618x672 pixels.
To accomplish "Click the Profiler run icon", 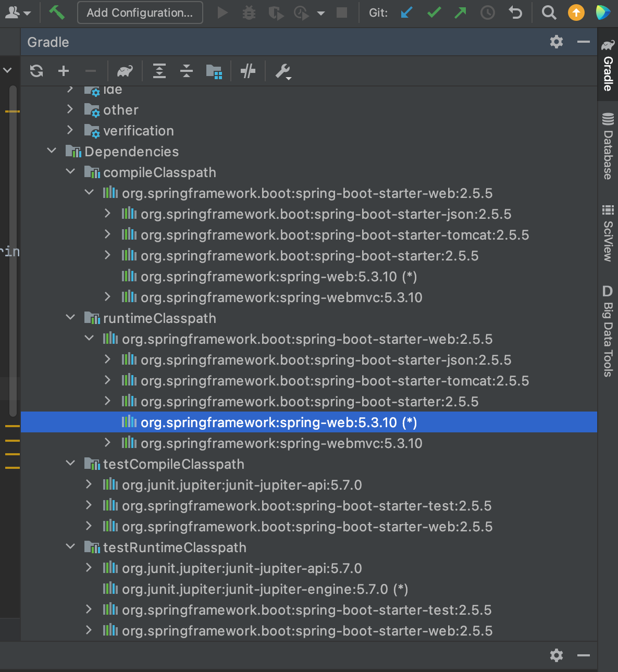I will coord(302,13).
